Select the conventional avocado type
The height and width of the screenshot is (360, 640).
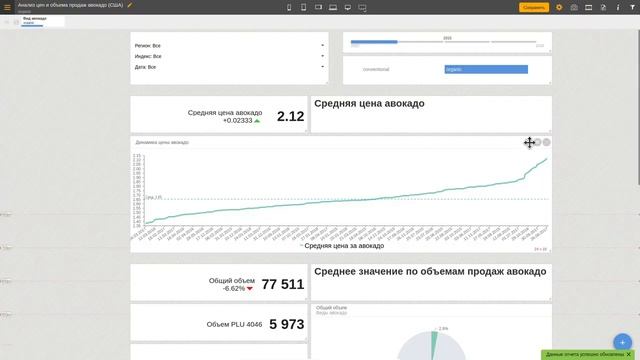pyautogui.click(x=376, y=69)
